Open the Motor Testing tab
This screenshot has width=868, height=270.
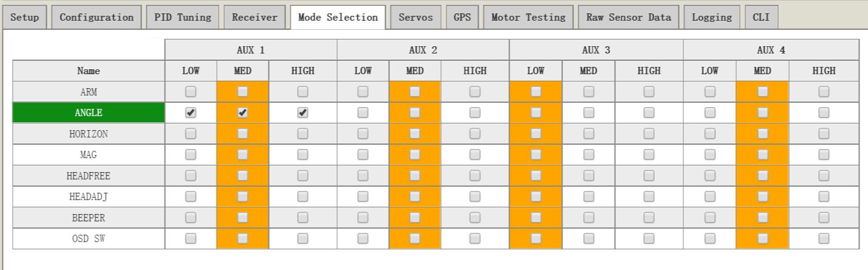tap(528, 18)
